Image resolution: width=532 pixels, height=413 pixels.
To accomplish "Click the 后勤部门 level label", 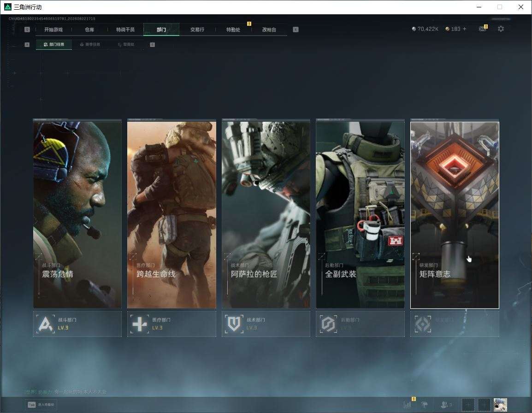I will (x=346, y=328).
